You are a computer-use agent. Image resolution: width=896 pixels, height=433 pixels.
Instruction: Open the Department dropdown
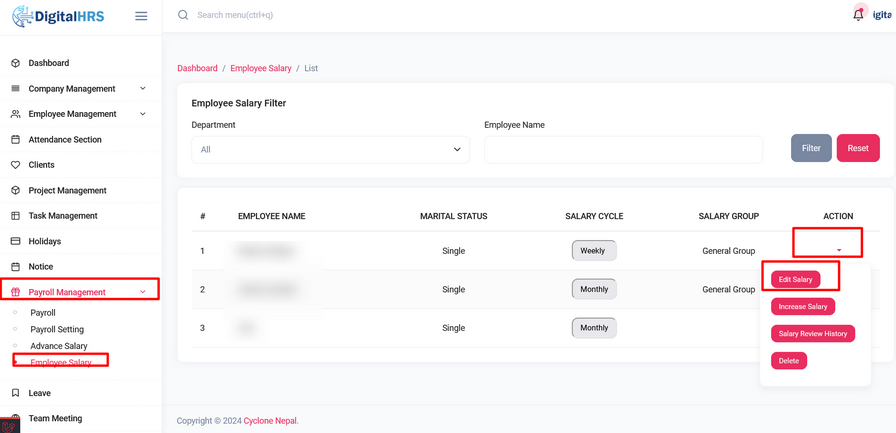point(330,150)
